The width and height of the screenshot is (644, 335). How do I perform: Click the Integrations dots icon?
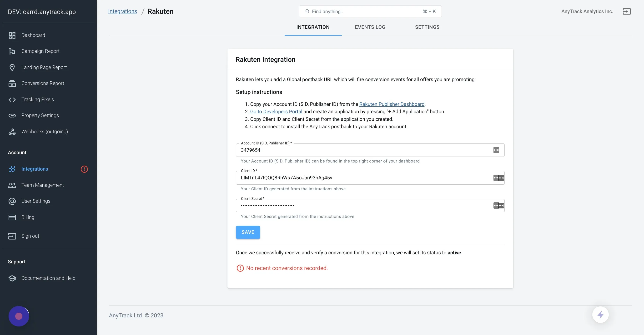[12, 169]
